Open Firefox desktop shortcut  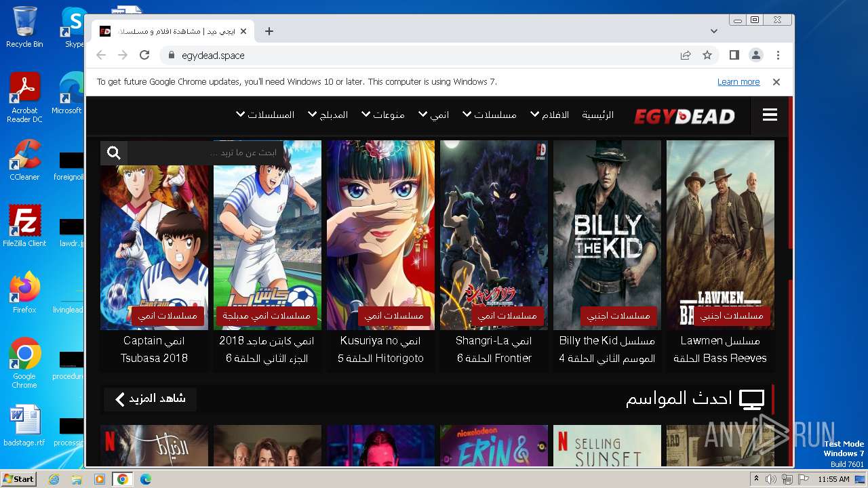(x=24, y=293)
